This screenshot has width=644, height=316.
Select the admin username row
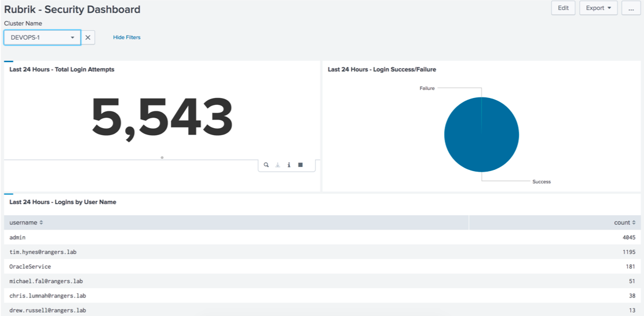pos(322,237)
